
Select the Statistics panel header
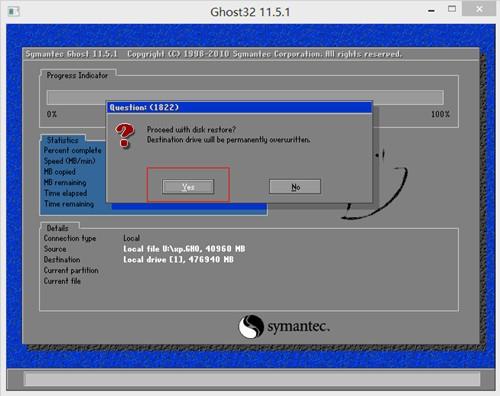point(63,140)
